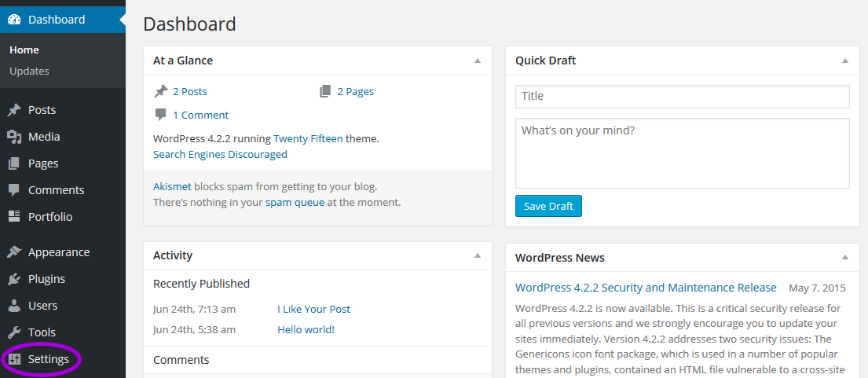The image size is (868, 378).
Task: Open the Media menu
Action: point(63,137)
